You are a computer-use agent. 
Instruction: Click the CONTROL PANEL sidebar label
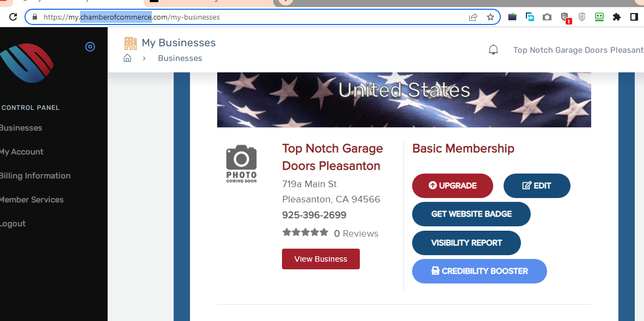30,108
